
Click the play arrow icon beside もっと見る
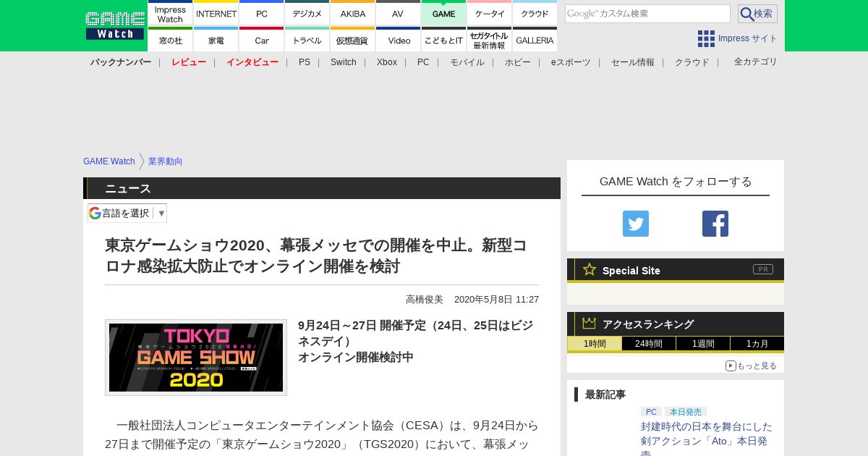(731, 366)
